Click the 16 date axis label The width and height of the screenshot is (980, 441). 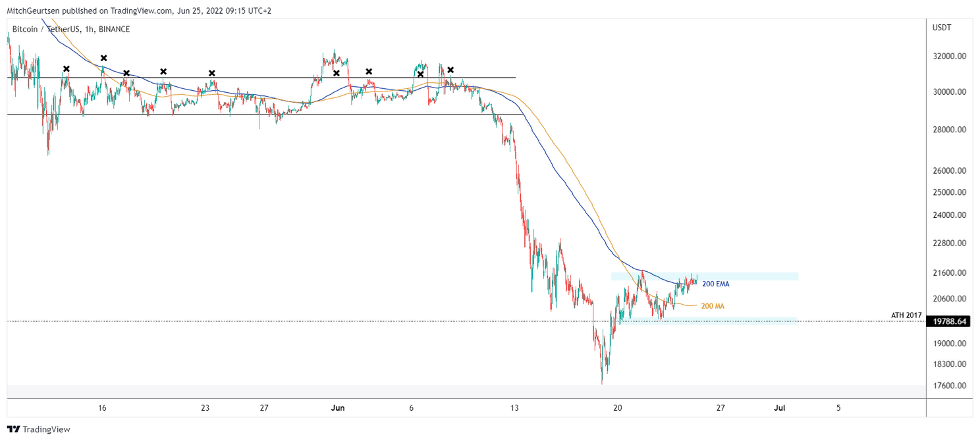pyautogui.click(x=102, y=408)
